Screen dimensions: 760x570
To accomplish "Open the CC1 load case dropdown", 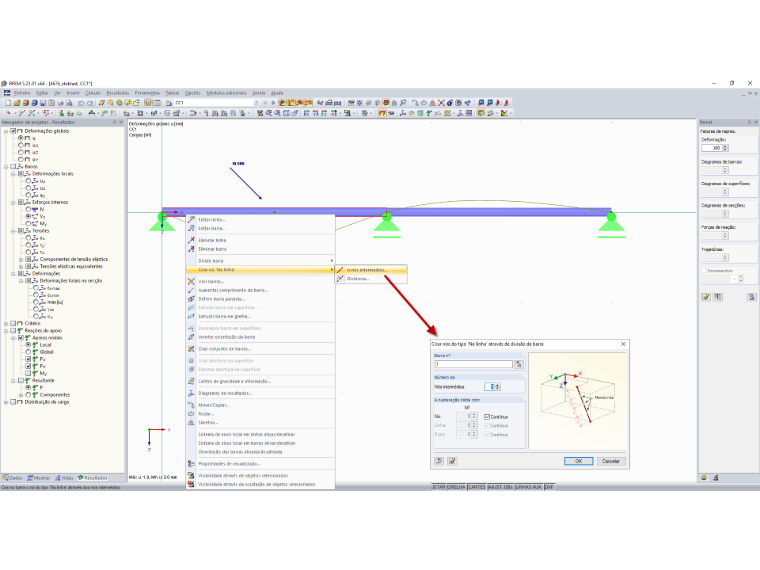I will tap(256, 103).
